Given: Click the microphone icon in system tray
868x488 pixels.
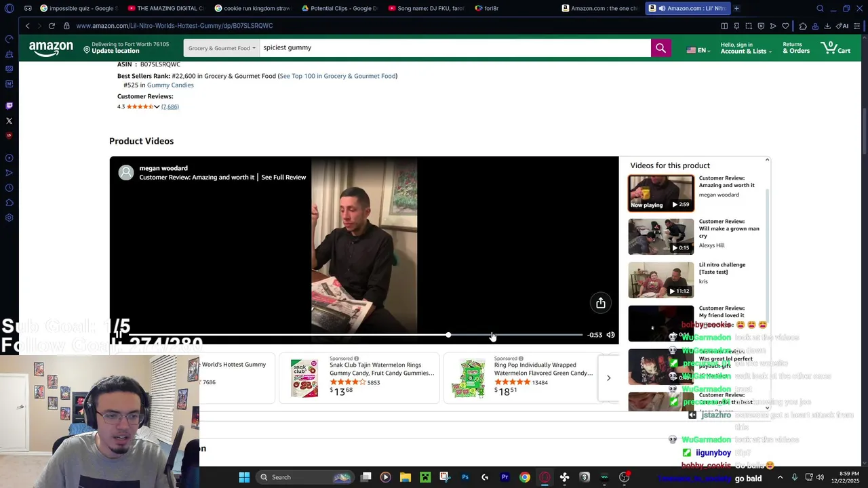Looking at the screenshot, I should pos(794,477).
